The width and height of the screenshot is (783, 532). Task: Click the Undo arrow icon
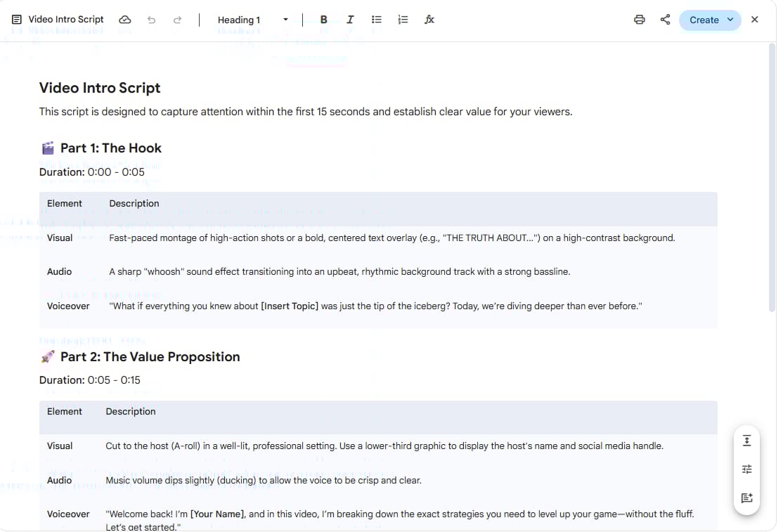pos(151,20)
